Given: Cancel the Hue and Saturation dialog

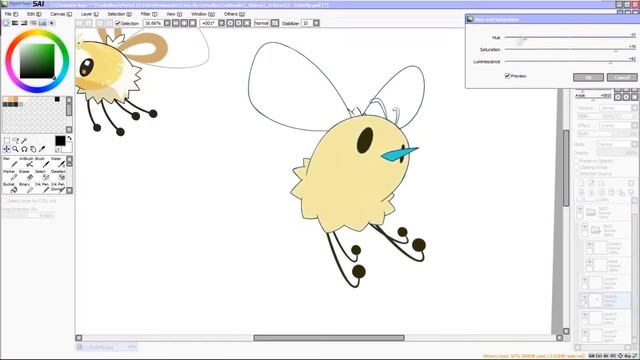Looking at the screenshot, I should click(622, 77).
